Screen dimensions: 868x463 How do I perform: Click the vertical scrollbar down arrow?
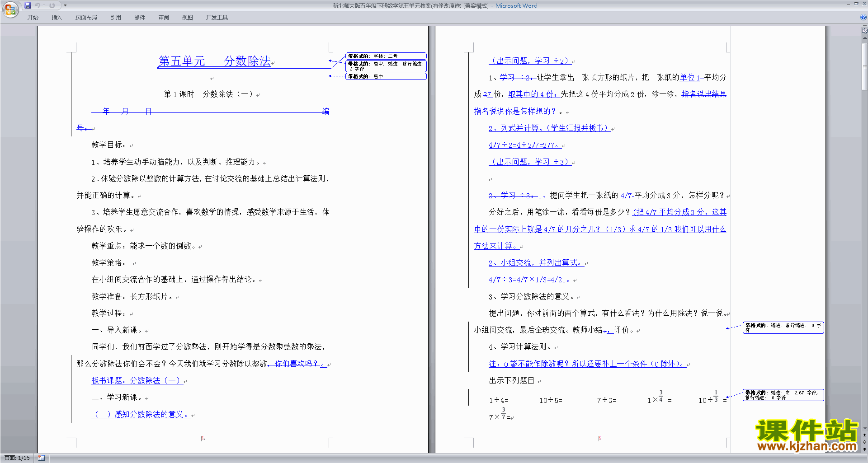(x=864, y=428)
